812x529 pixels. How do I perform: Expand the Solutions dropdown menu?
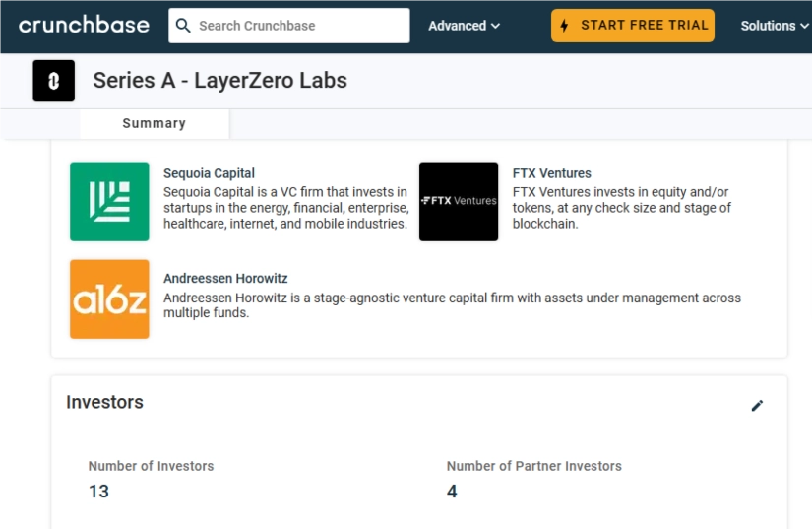point(774,26)
